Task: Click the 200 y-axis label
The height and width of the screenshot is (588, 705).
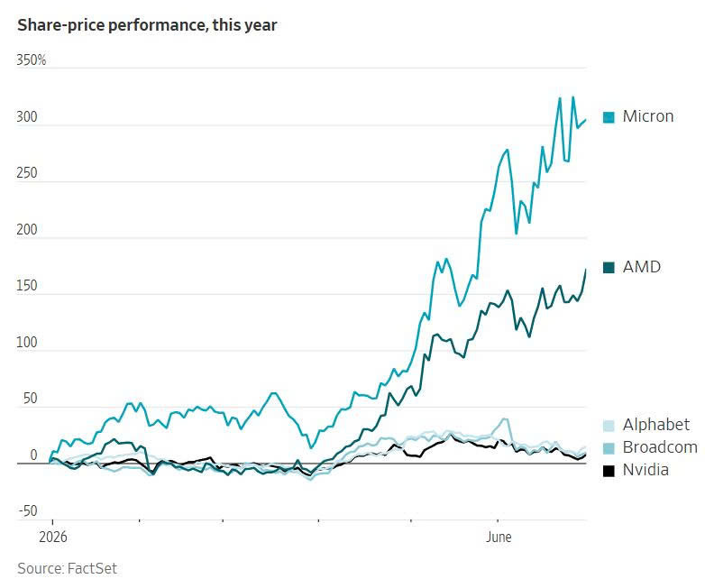Action: (27, 229)
